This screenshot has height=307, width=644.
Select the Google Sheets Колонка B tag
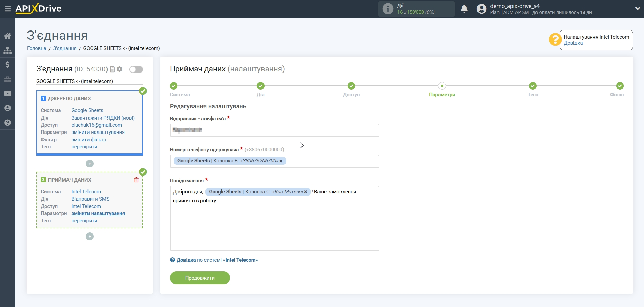pos(230,161)
